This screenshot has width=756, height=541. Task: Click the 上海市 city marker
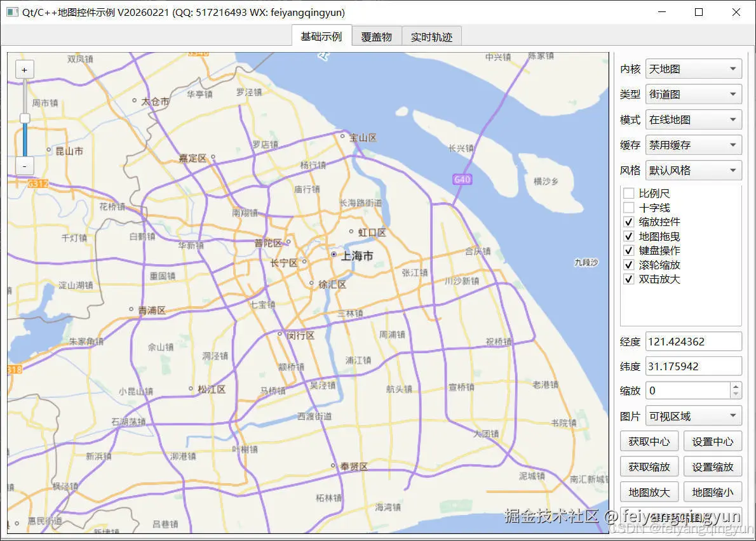coord(334,254)
